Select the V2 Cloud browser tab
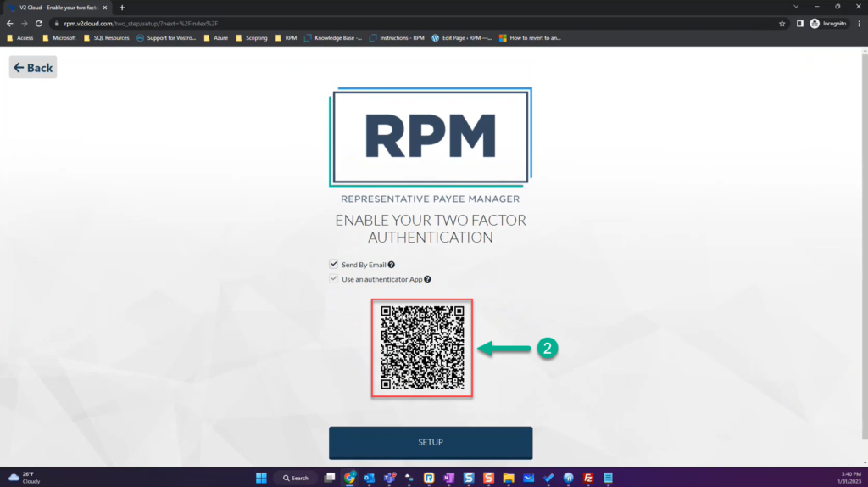 pyautogui.click(x=58, y=8)
